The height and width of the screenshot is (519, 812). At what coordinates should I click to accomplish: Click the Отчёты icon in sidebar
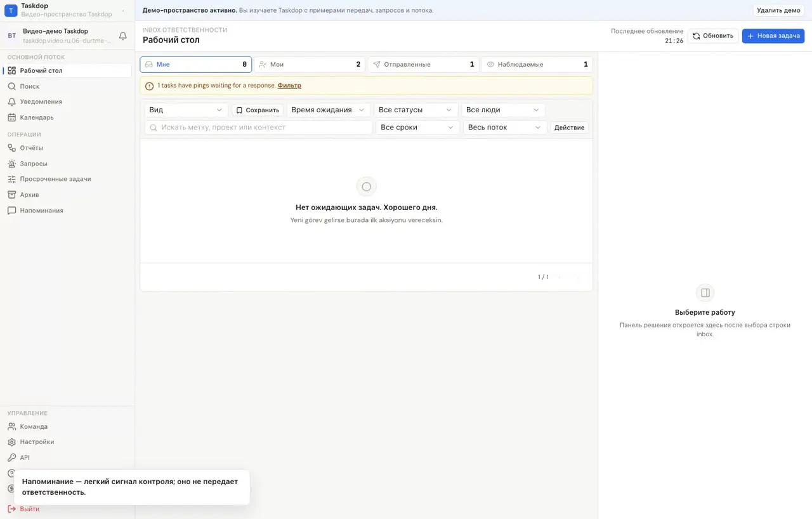[x=11, y=148]
